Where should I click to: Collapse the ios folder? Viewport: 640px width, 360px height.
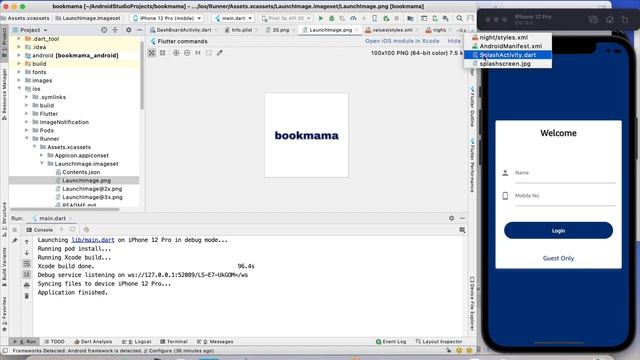point(19,89)
